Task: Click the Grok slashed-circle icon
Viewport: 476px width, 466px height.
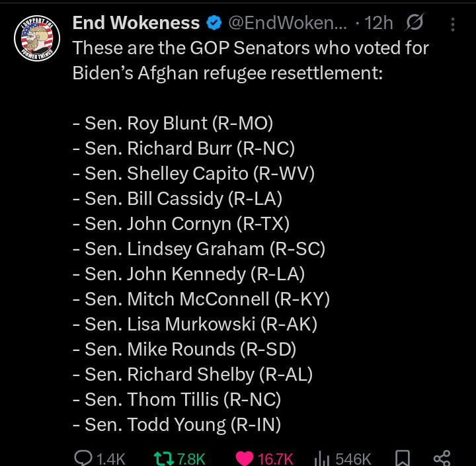Action: point(415,24)
